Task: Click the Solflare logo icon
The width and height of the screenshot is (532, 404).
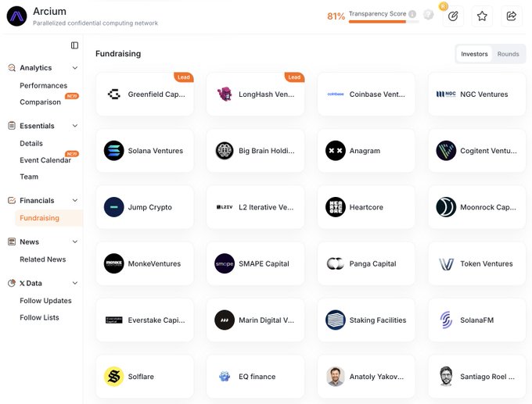Action: 114,377
